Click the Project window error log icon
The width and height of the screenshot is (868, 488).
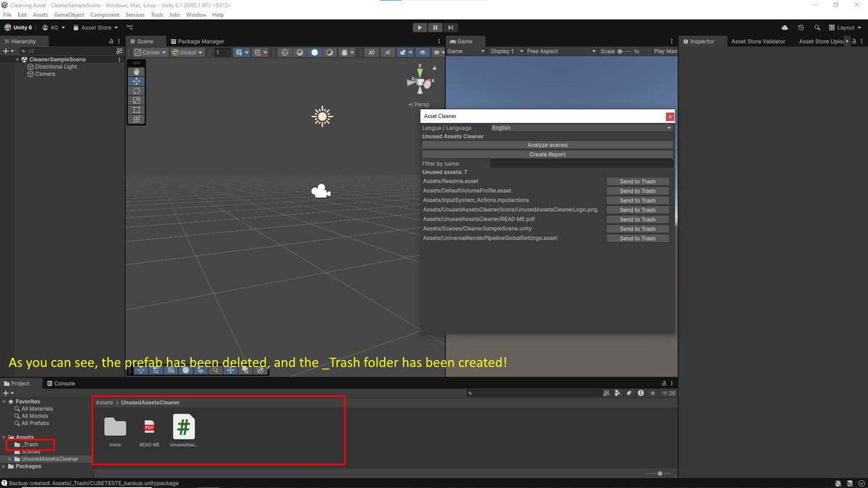click(641, 393)
